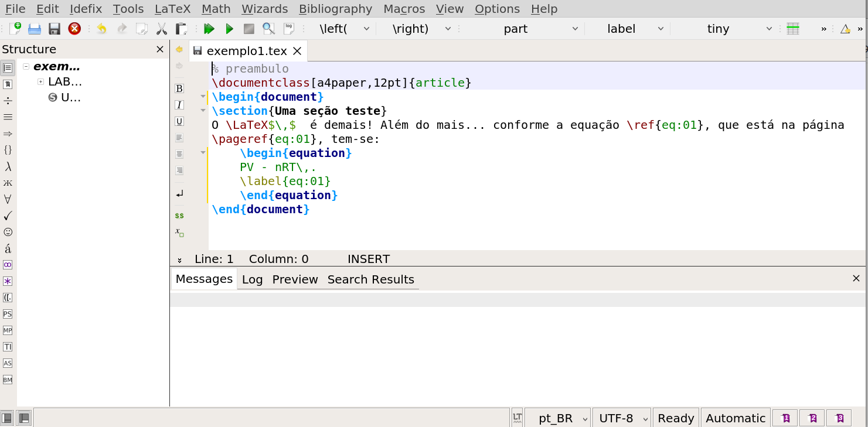
Task: Open the arrow symbols ⇒ panel
Action: pos(8,134)
